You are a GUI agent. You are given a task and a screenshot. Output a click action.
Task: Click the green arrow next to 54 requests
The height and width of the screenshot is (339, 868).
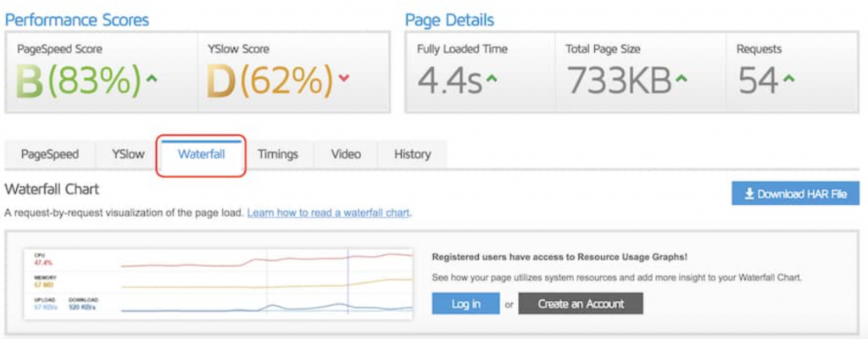click(x=788, y=79)
